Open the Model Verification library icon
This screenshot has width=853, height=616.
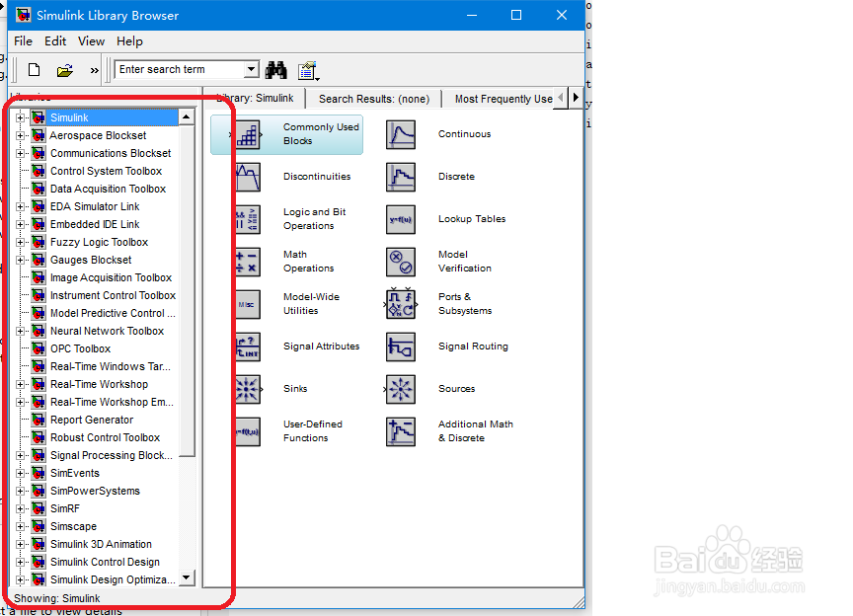[401, 262]
